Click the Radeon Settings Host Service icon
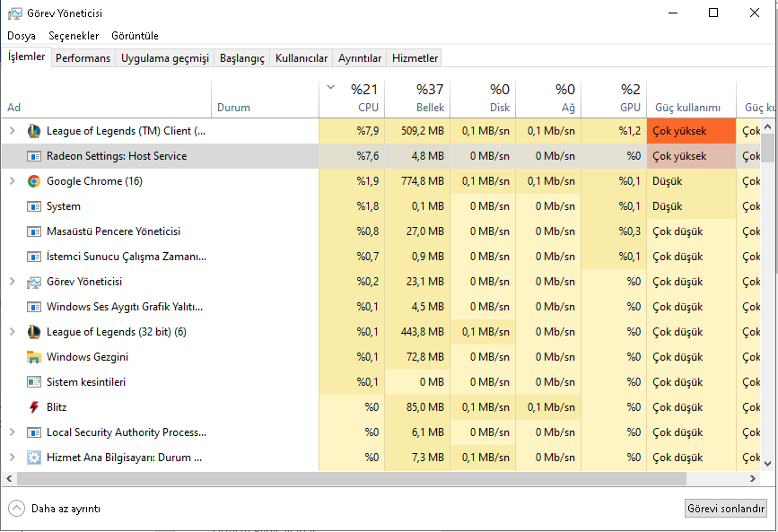 click(x=34, y=156)
